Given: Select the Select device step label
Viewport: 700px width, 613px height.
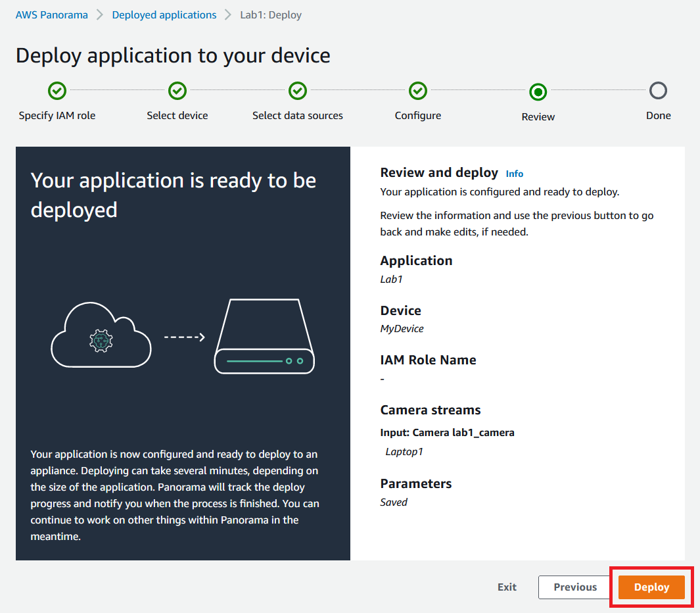Looking at the screenshot, I should click(x=177, y=115).
